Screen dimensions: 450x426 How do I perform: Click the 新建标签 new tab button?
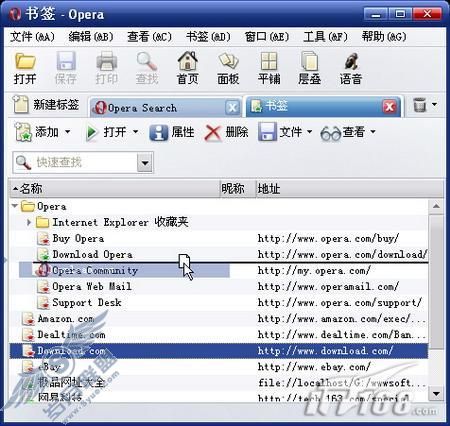coord(46,105)
